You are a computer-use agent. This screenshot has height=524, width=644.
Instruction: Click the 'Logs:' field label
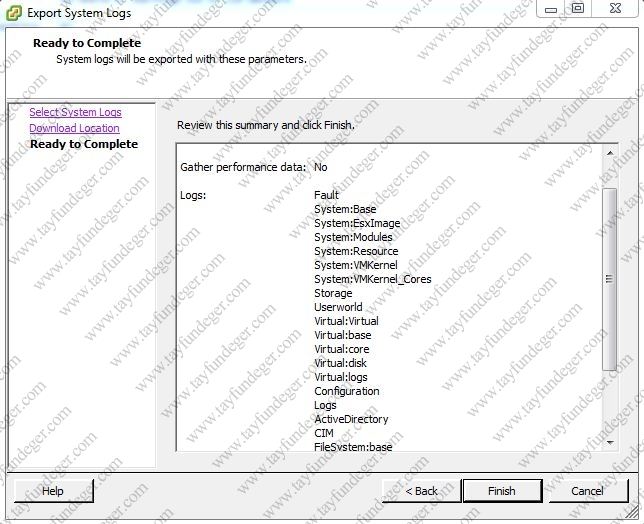pos(193,195)
